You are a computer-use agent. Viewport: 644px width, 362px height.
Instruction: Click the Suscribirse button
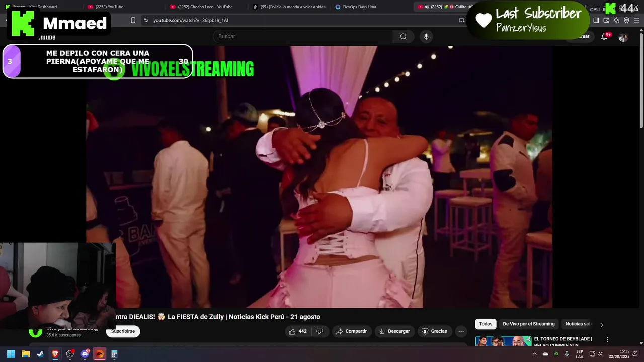point(123,331)
